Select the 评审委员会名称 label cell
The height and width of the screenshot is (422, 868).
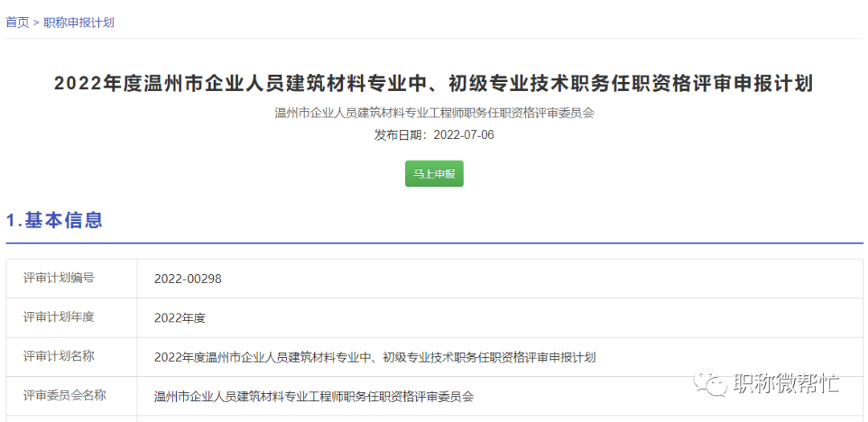pyautogui.click(x=72, y=396)
